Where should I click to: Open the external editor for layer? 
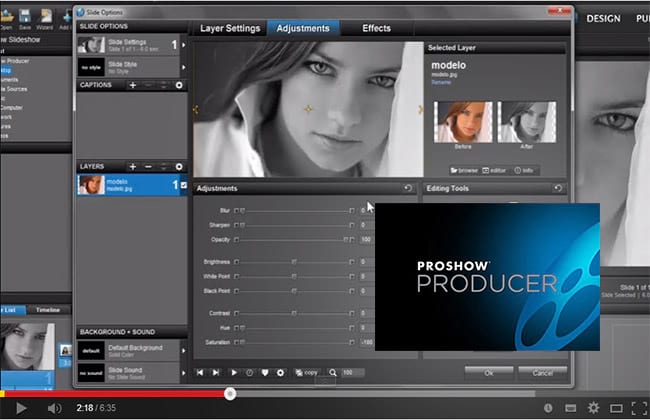pyautogui.click(x=494, y=170)
